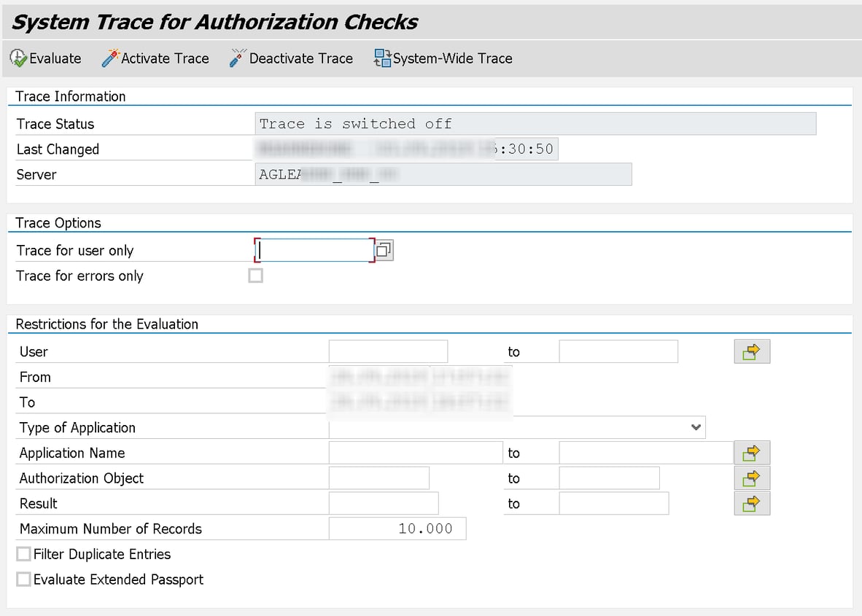Screen dimensions: 862x616
Task: Click the Maximum Number of Records field
Action: click(397, 528)
